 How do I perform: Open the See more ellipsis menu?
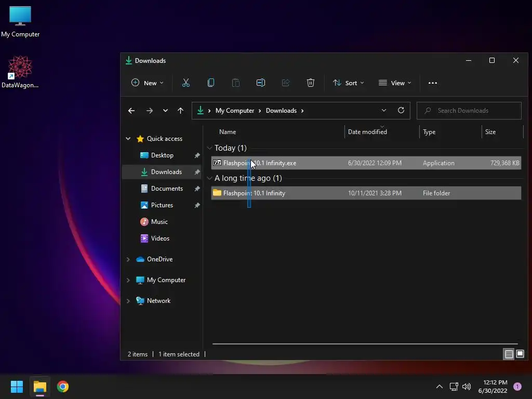pyautogui.click(x=433, y=83)
